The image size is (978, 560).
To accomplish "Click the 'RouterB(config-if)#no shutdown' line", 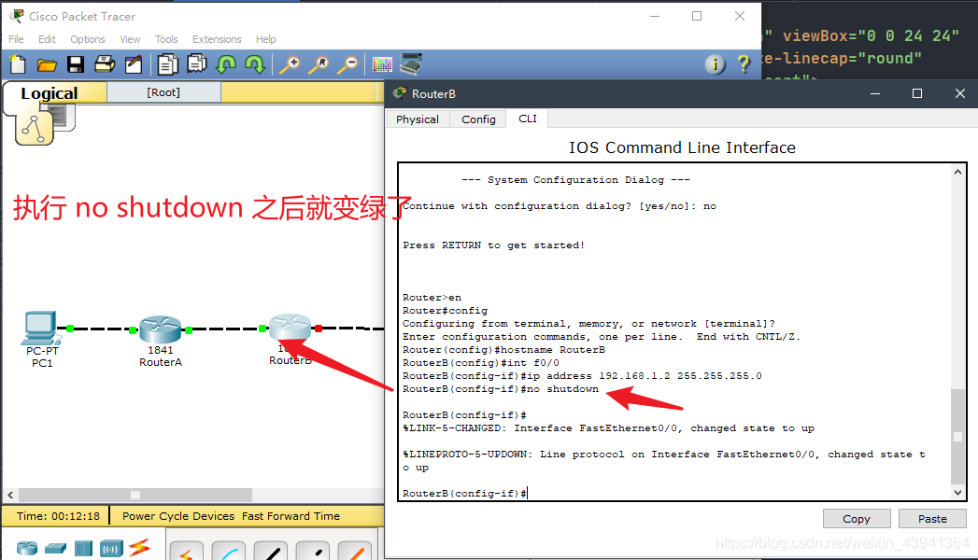I will point(501,389).
